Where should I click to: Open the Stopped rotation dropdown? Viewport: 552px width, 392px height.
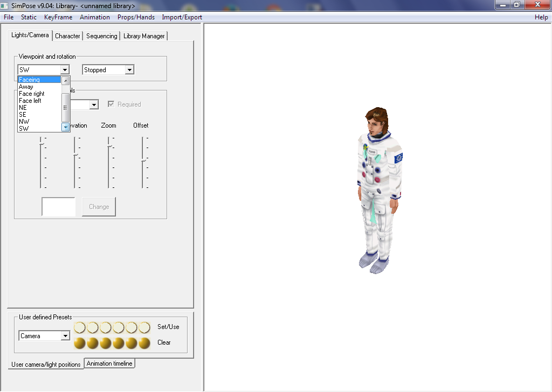pyautogui.click(x=129, y=70)
